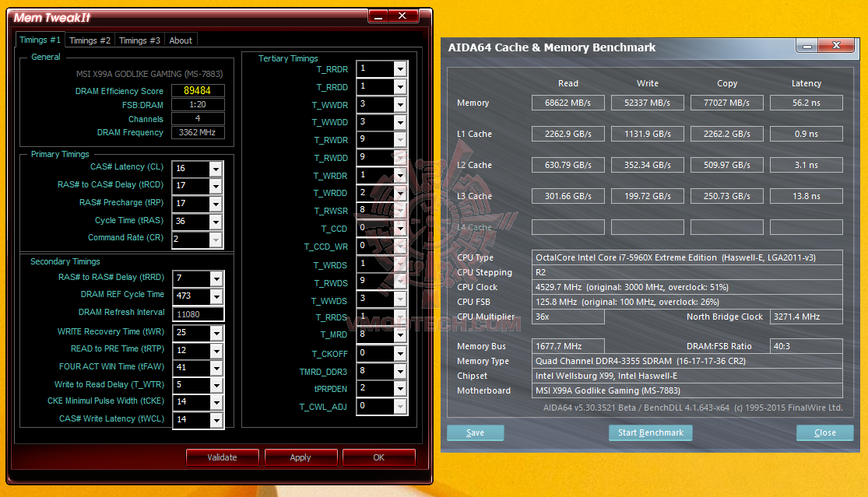Click Start Benchmark in AIDA64
Viewport: 868px width, 497px height.
click(651, 432)
